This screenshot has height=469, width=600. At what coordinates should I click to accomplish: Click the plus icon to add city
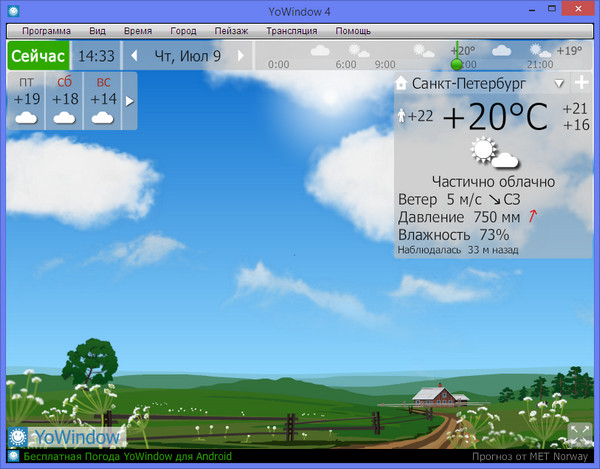581,83
